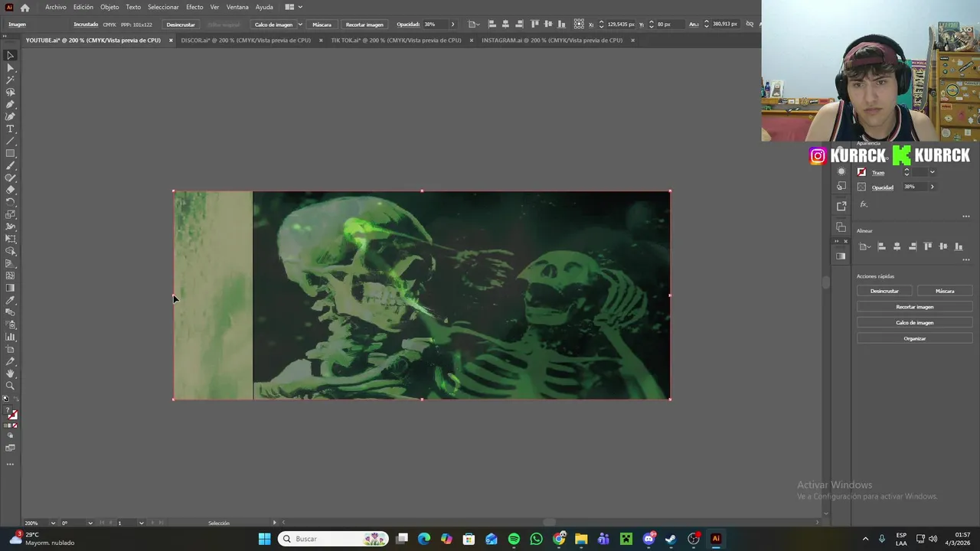Toggle the constrain width and height link
This screenshot has height=551, width=980.
click(x=749, y=24)
